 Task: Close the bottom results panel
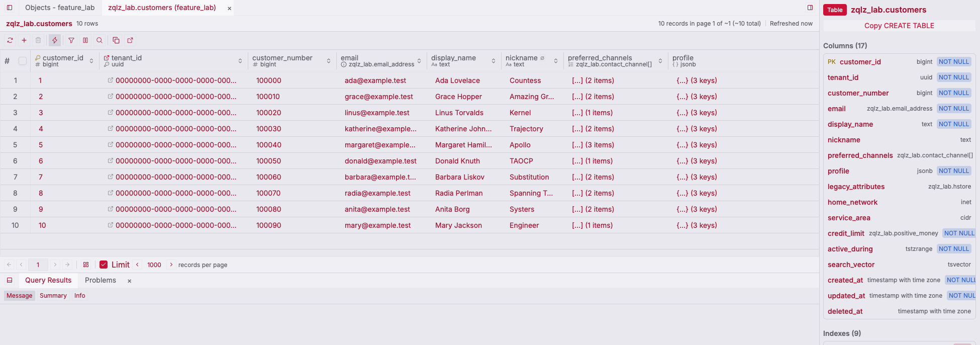[x=130, y=281]
